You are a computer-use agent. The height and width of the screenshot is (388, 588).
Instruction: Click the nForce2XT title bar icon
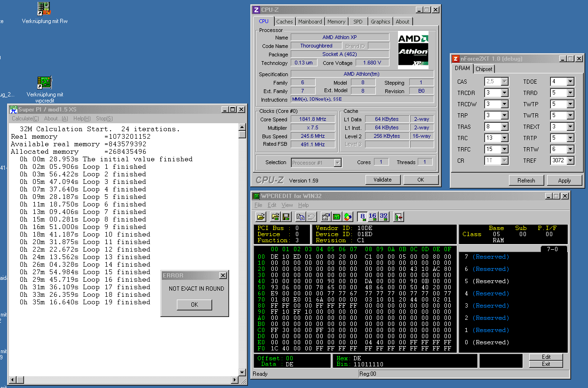(455, 59)
